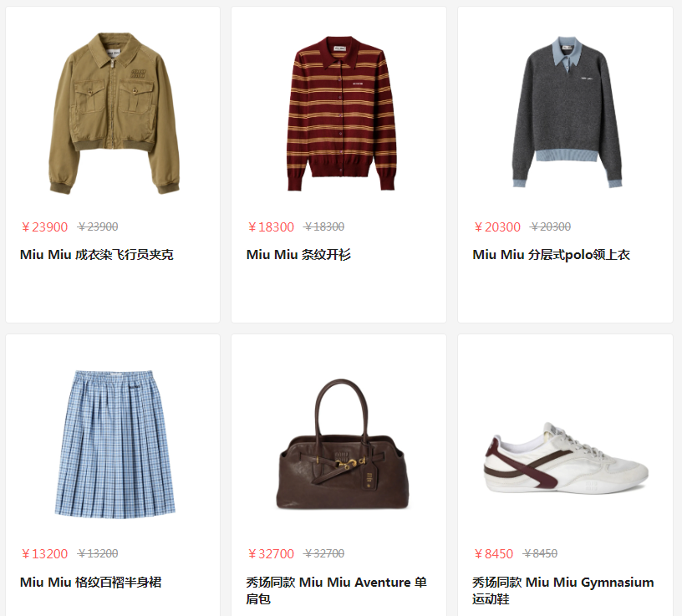Screen dimensions: 682x616
Task: Click the red price ¥20300
Action: coord(497,227)
